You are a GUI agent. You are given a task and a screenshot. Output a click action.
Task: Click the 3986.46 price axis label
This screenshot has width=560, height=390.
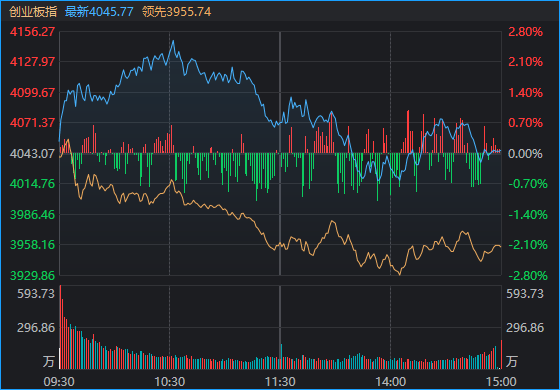coord(32,215)
